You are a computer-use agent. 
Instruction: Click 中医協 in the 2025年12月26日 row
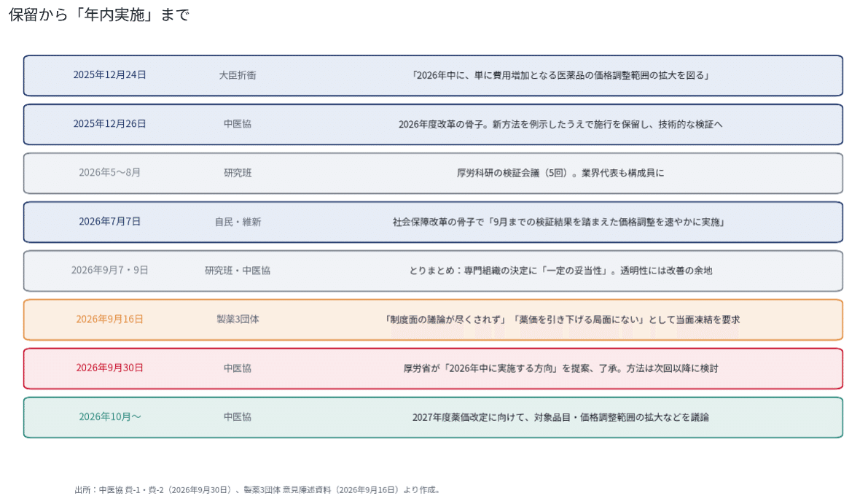coord(238,124)
